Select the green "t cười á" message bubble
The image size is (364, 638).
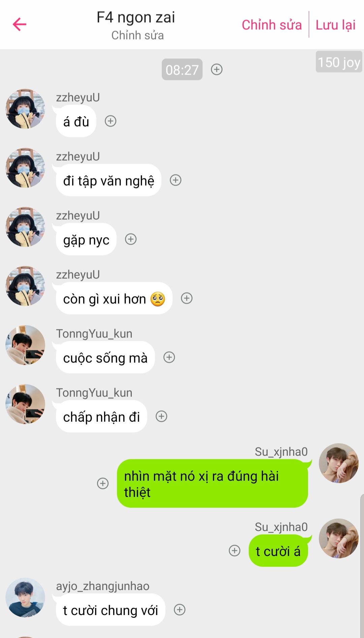coord(278,551)
